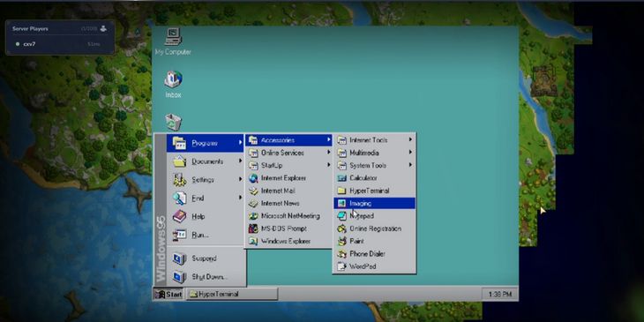Click the Paint icon in Accessories
The image size is (644, 322).
point(341,242)
